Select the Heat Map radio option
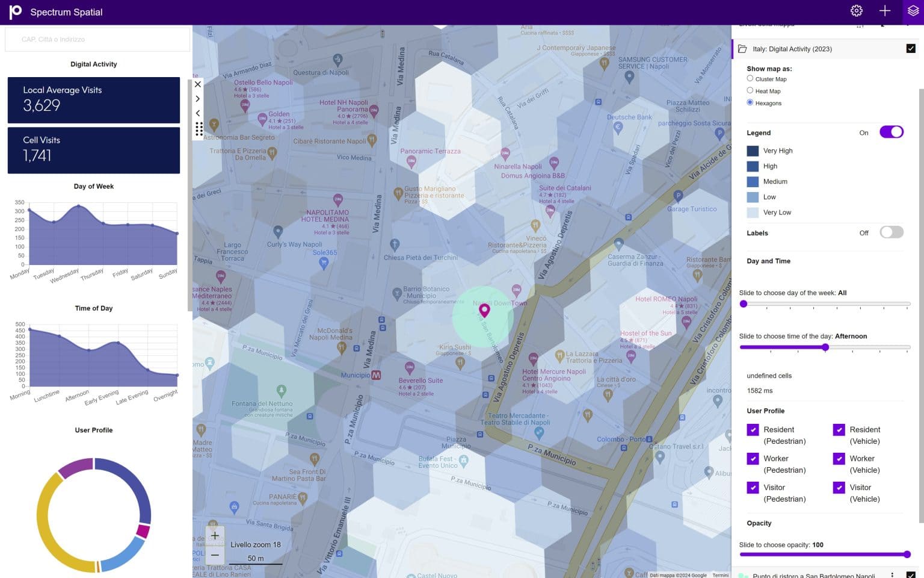Viewport: 924px width, 578px height. click(750, 90)
